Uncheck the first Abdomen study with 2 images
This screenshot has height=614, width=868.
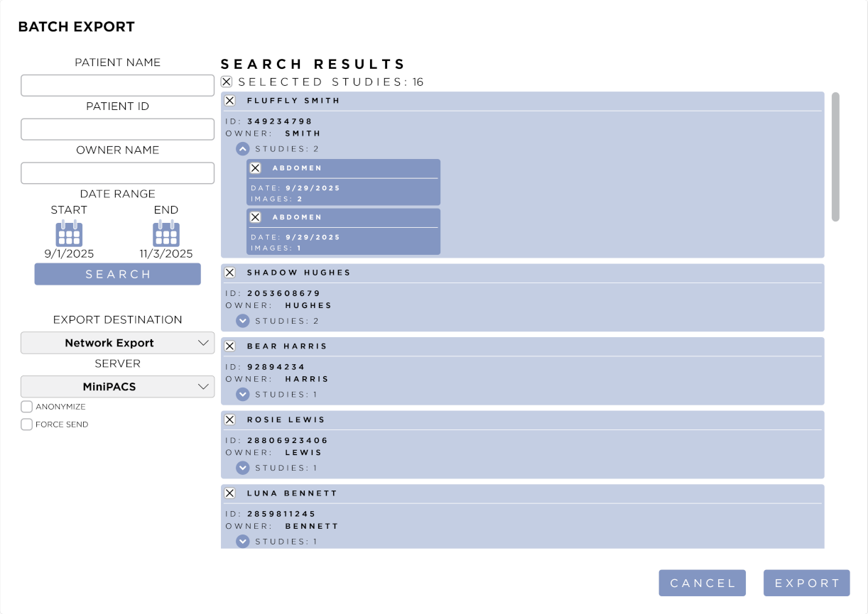click(x=256, y=168)
